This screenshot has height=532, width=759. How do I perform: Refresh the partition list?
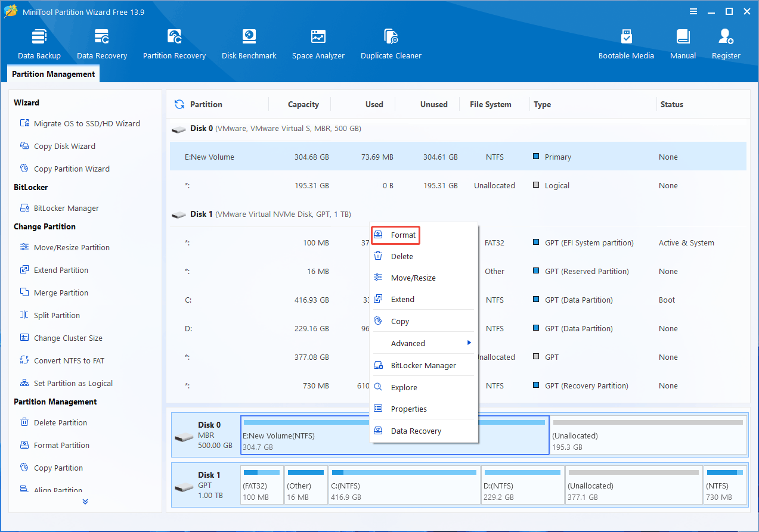(179, 104)
